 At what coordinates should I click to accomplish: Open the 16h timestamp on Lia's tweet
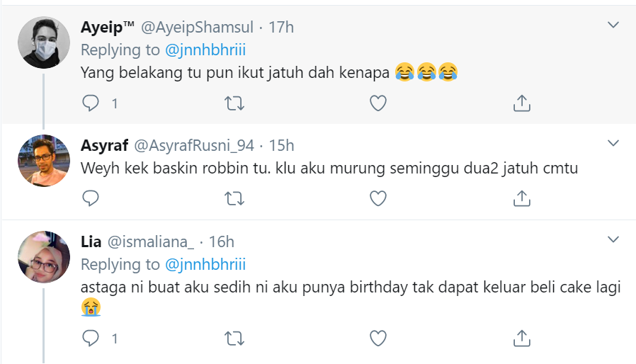[x=221, y=241]
